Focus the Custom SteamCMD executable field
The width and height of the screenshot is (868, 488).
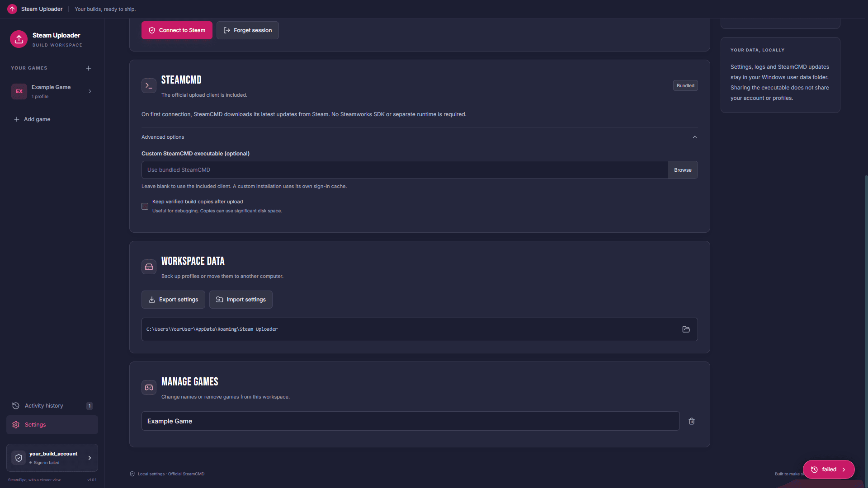coord(405,170)
